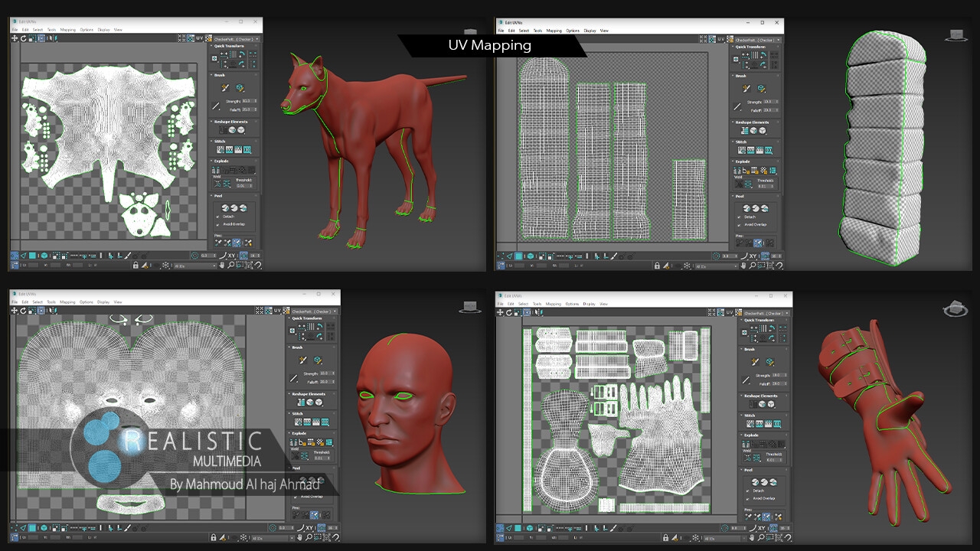The height and width of the screenshot is (551, 980).
Task: Click the UV label button in the head UV editor
Action: pos(277,311)
